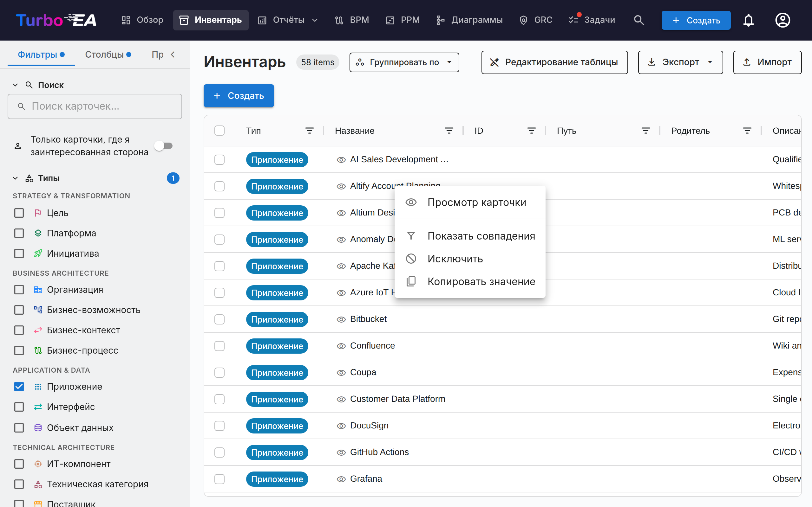Tick the select-all checkbox in the table header
Image resolution: width=812 pixels, height=507 pixels.
pyautogui.click(x=219, y=131)
